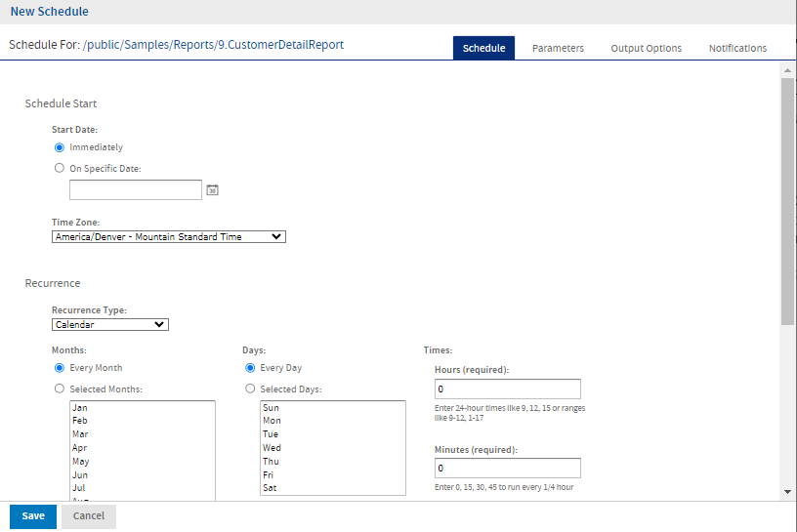Cancel the new schedule dialog
The width and height of the screenshot is (797, 532).
(89, 515)
